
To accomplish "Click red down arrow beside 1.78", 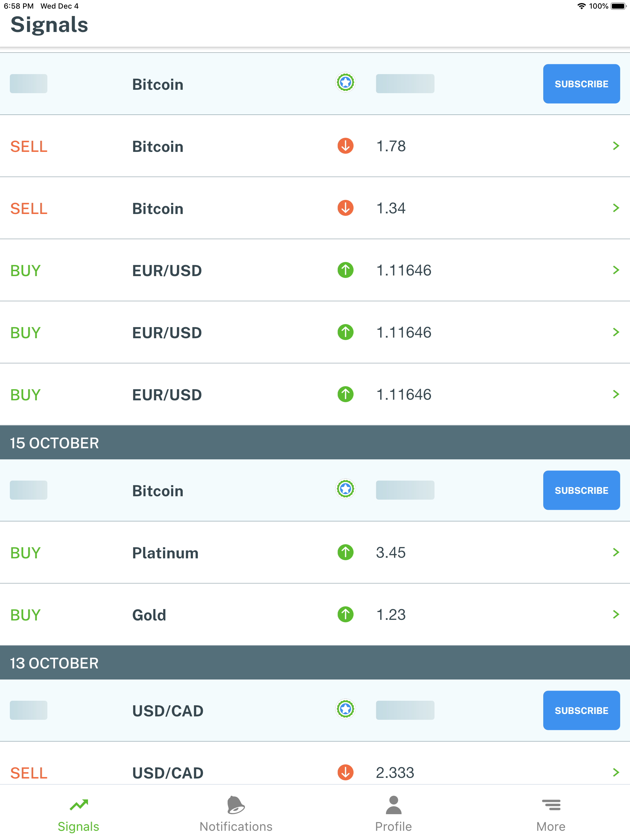I will tap(345, 146).
